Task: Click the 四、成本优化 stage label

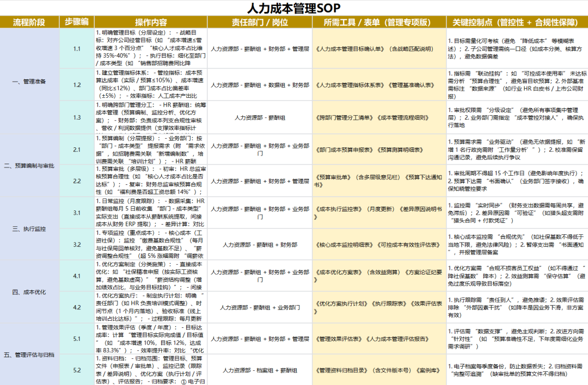Action: point(30,291)
